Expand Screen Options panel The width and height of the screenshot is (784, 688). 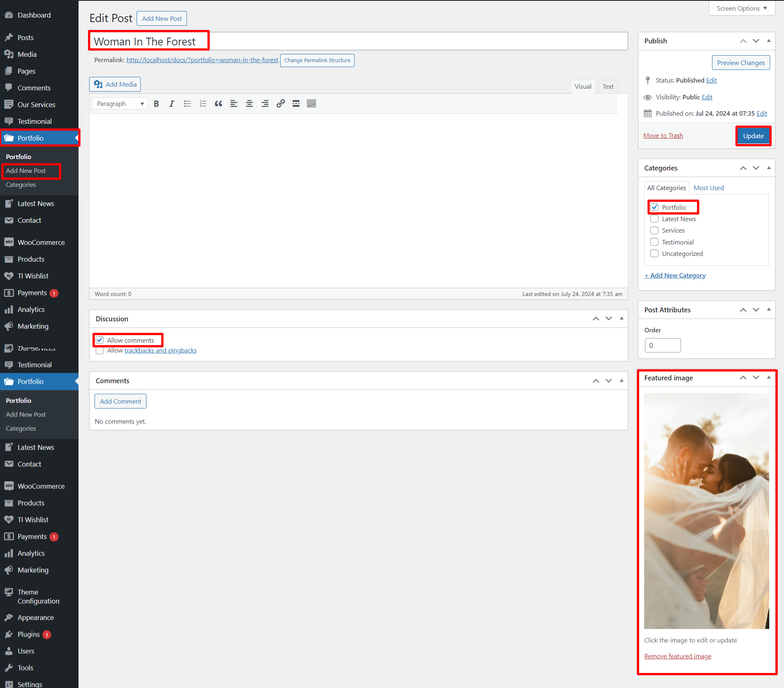[x=741, y=8]
